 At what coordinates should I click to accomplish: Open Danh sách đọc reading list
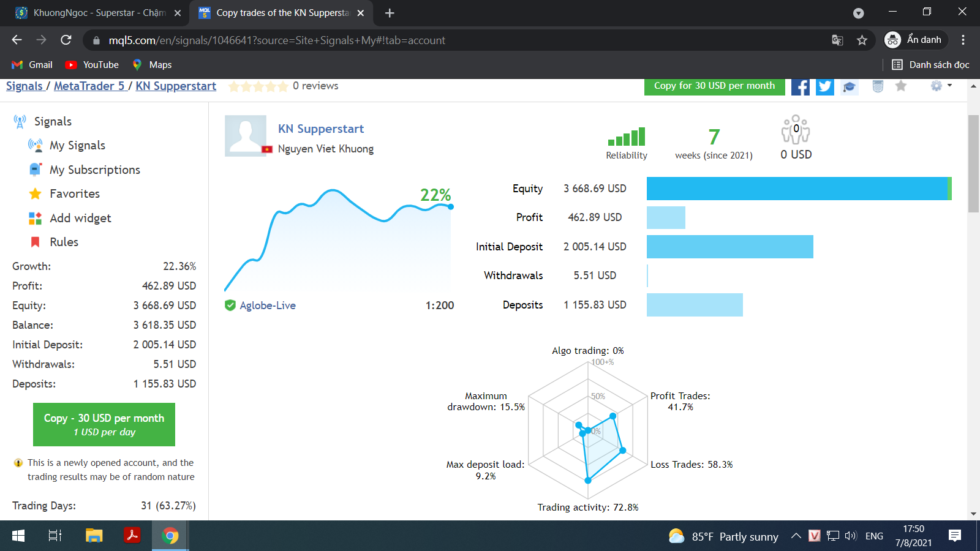930,65
